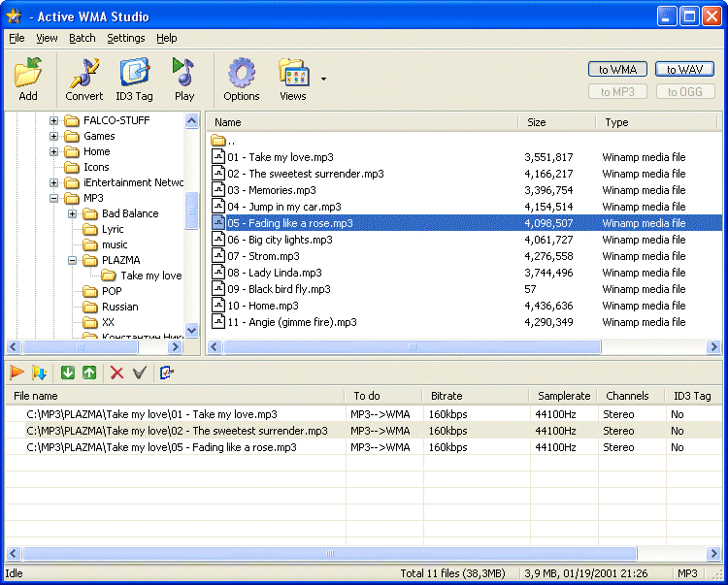This screenshot has width=728, height=585.
Task: Toggle the 'to WMA' output format button
Action: (617, 69)
